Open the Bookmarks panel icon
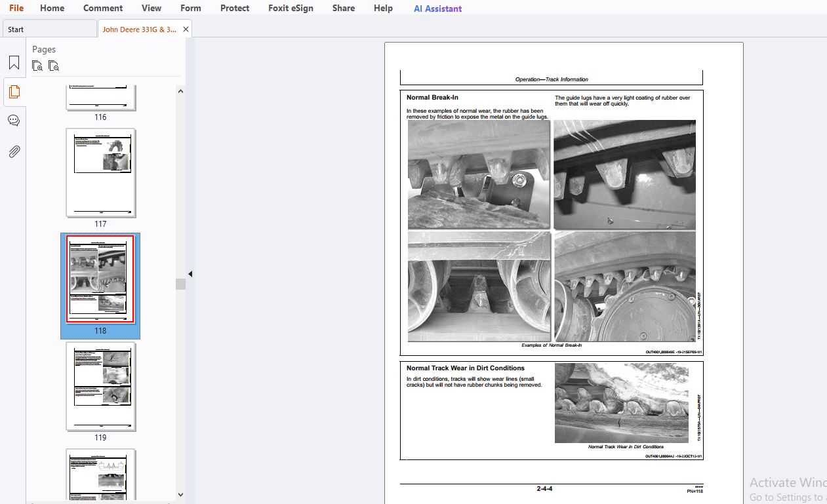 pyautogui.click(x=14, y=63)
